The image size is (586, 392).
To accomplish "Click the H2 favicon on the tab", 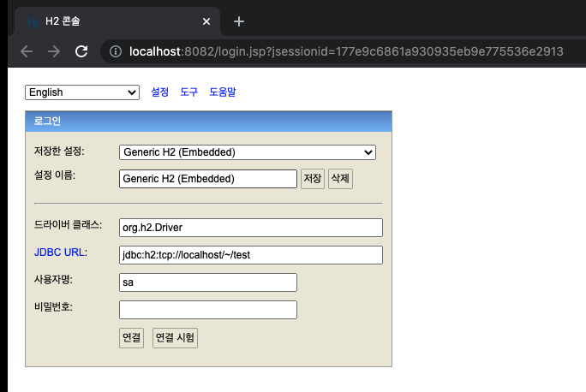I will click(x=33, y=21).
